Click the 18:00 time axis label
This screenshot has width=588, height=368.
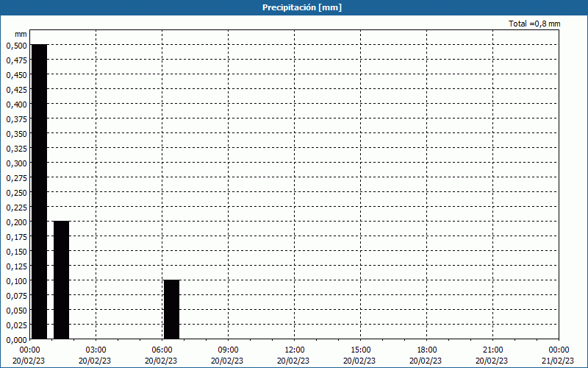427,350
